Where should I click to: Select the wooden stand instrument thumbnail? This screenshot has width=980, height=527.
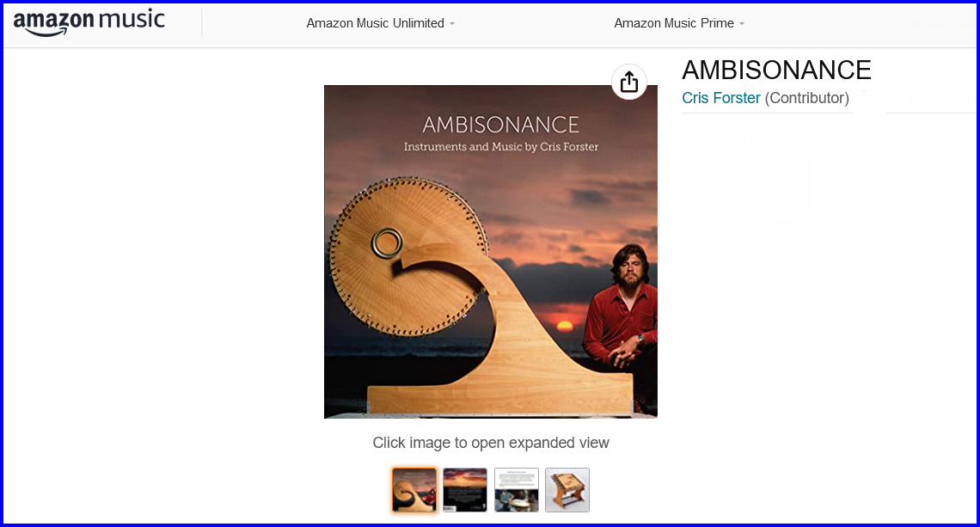pyautogui.click(x=567, y=490)
